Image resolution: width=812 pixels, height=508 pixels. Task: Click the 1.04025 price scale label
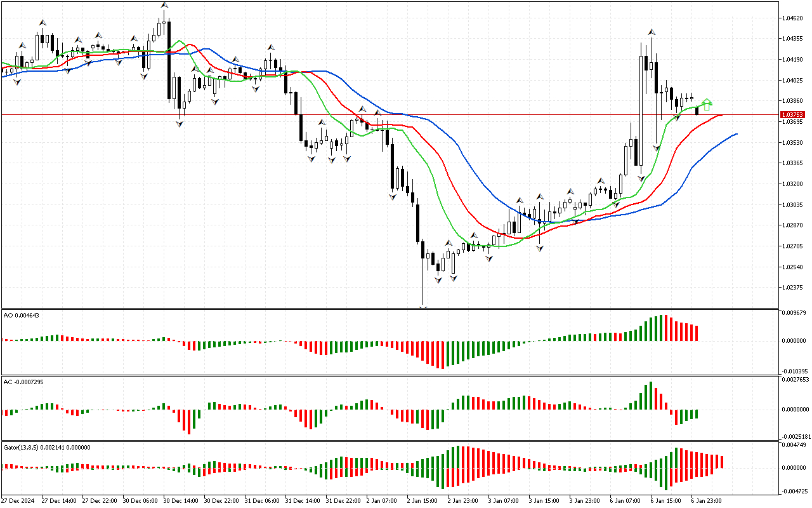pos(793,80)
